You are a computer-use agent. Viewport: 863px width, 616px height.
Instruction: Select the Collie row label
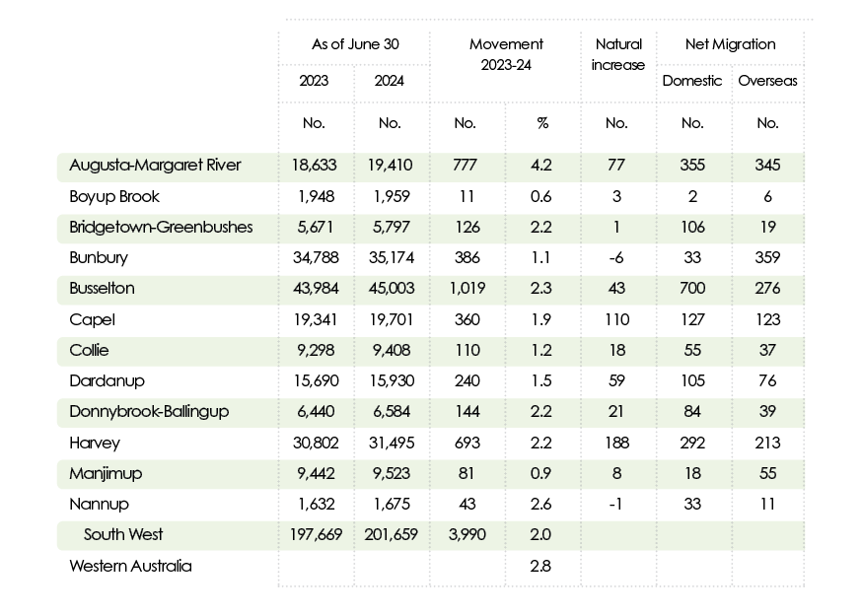click(x=89, y=350)
